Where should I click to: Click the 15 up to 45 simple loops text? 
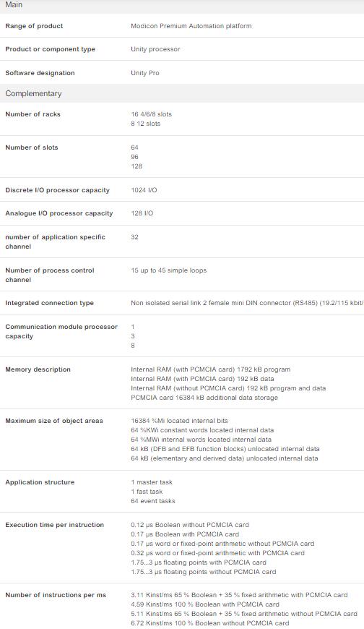coord(169,270)
